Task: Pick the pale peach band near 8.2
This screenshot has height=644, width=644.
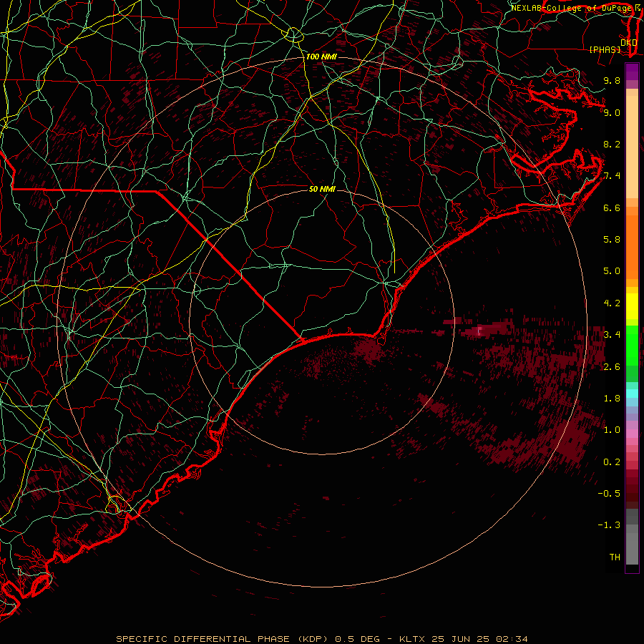Action: [x=632, y=148]
